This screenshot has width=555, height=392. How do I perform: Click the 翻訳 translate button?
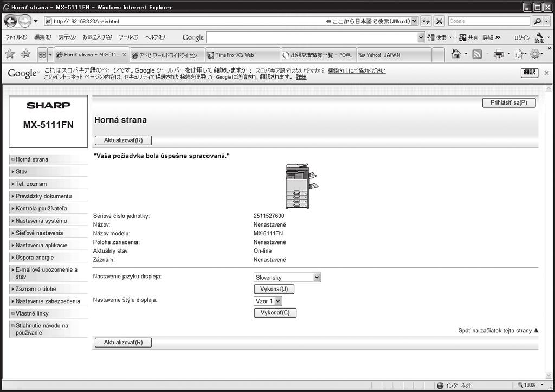pyautogui.click(x=530, y=73)
